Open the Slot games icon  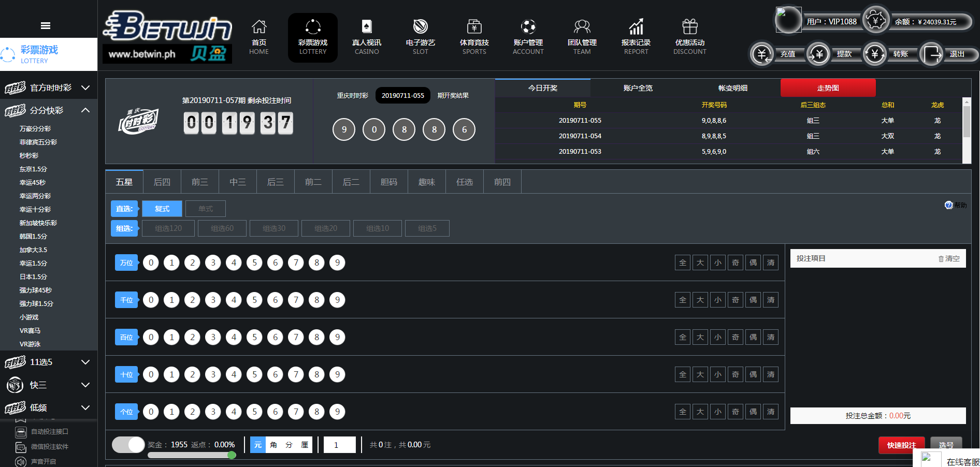pos(420,27)
